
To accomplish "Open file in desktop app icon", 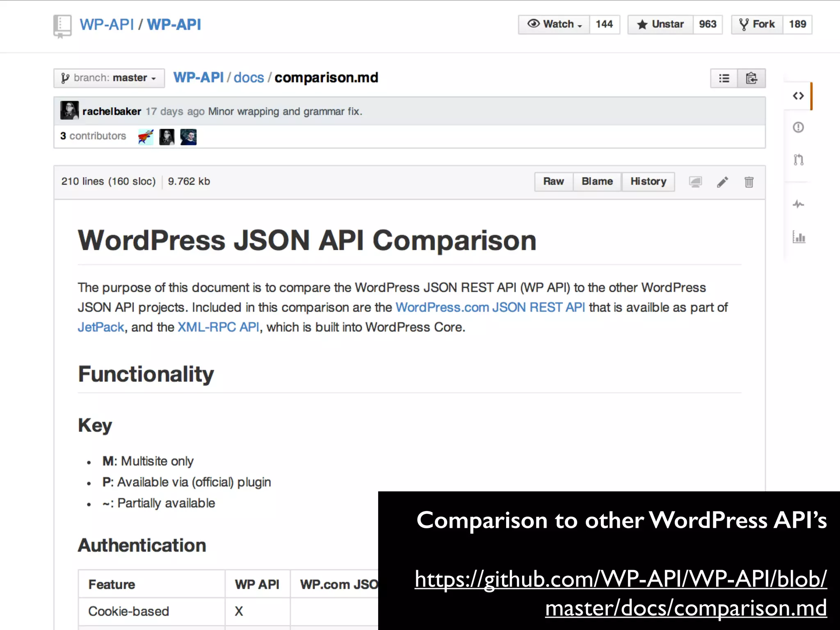I will [695, 182].
